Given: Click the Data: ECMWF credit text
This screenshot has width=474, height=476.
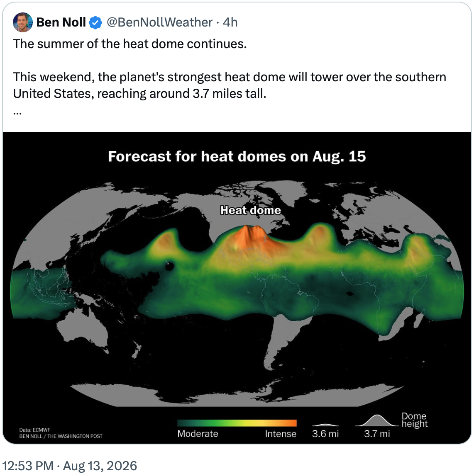Looking at the screenshot, I should pos(34,430).
